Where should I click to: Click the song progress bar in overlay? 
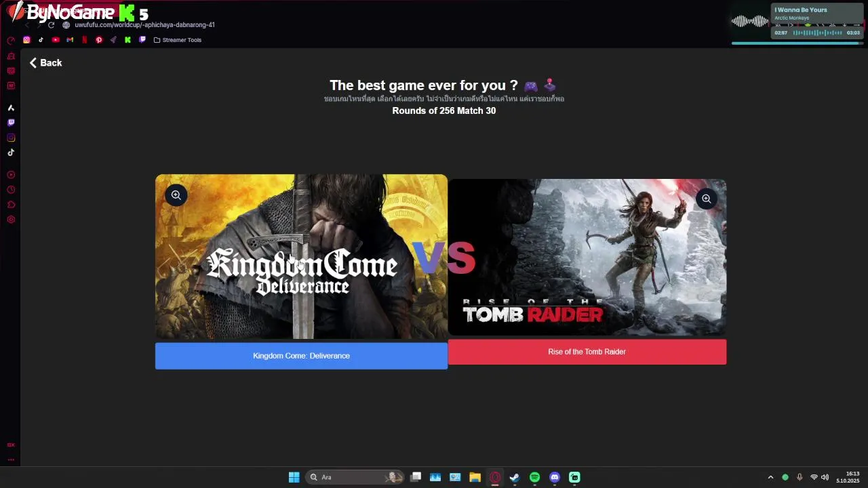797,43
